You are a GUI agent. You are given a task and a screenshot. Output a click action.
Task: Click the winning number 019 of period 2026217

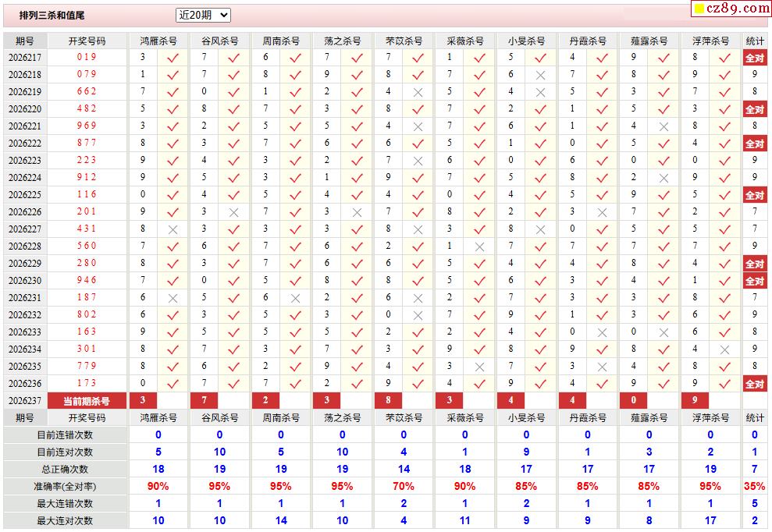87,57
